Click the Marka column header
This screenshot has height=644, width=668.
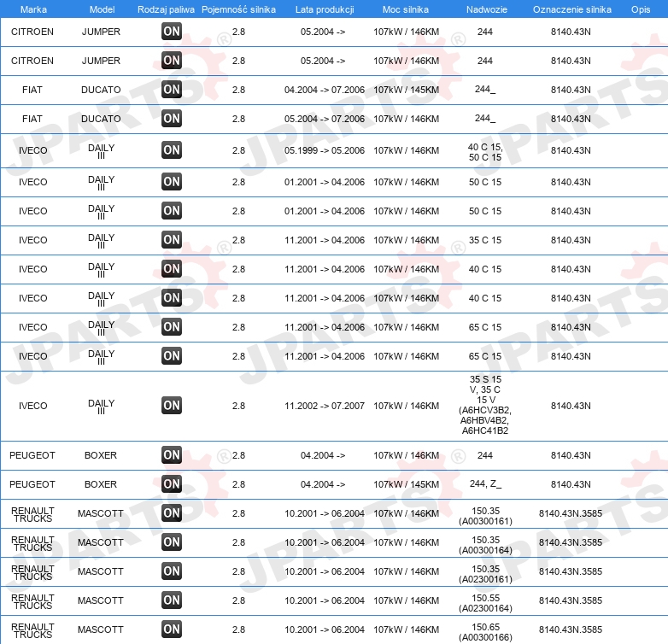tap(33, 9)
